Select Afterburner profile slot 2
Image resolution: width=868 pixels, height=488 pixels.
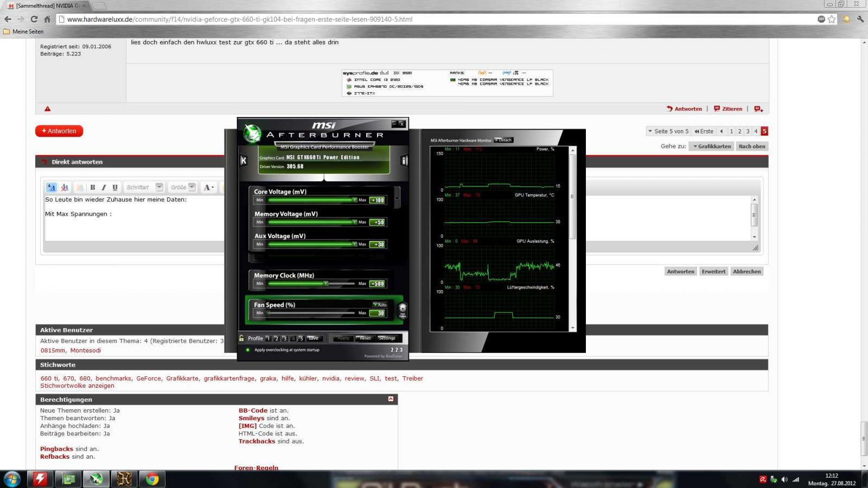pos(276,338)
